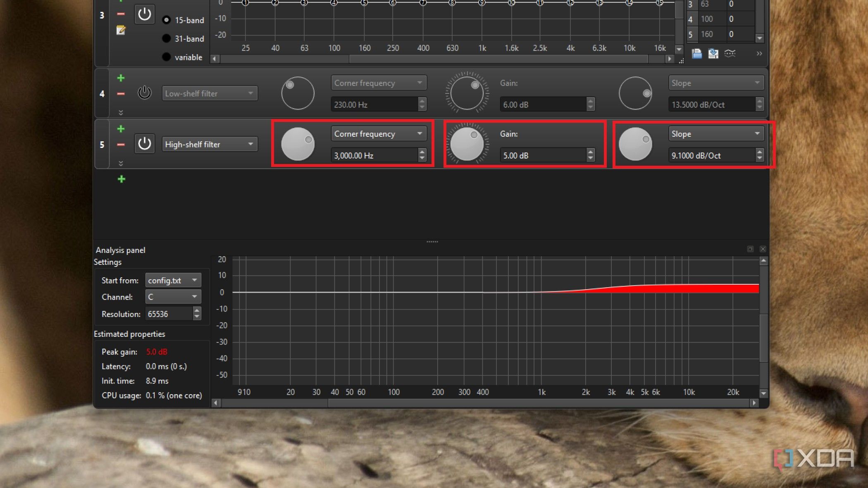Viewport: 868px width, 488px height.
Task: Toggle power of the High-shelf filter
Action: pyautogui.click(x=144, y=144)
